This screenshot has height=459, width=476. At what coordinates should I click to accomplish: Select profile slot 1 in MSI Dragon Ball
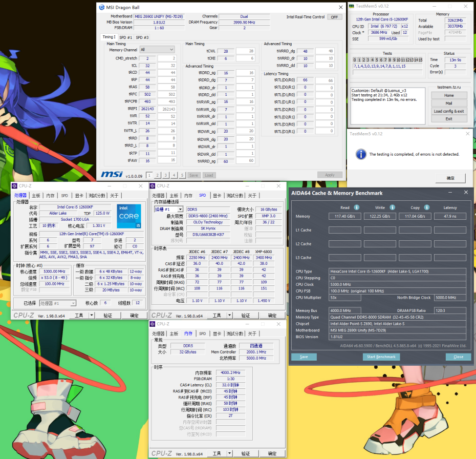tap(149, 175)
